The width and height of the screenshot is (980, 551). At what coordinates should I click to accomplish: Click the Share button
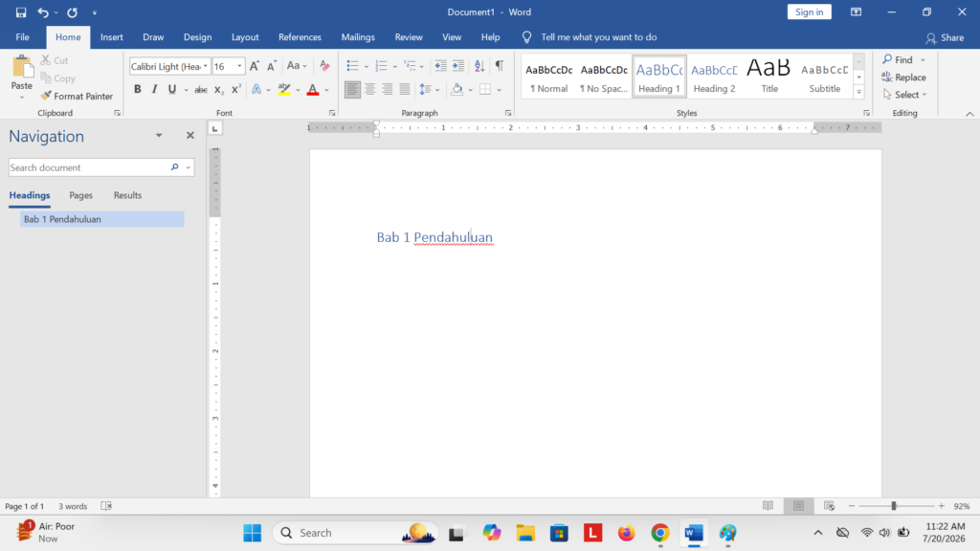[x=945, y=38]
